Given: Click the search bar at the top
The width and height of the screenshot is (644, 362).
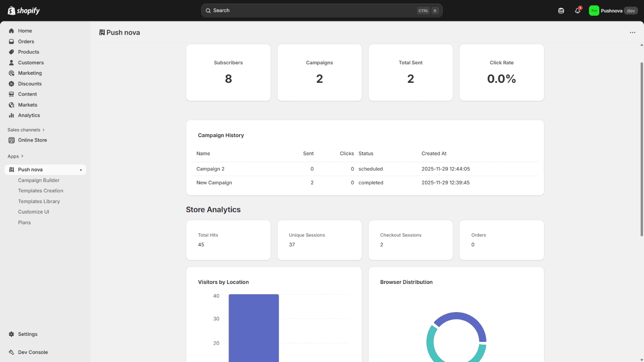Looking at the screenshot, I should tap(322, 10).
